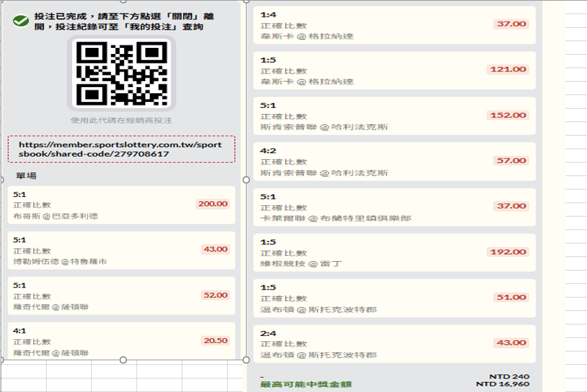Screen dimensions: 587x392
Task: Select the 57.00 odds for 4:2 score
Action: (x=511, y=161)
